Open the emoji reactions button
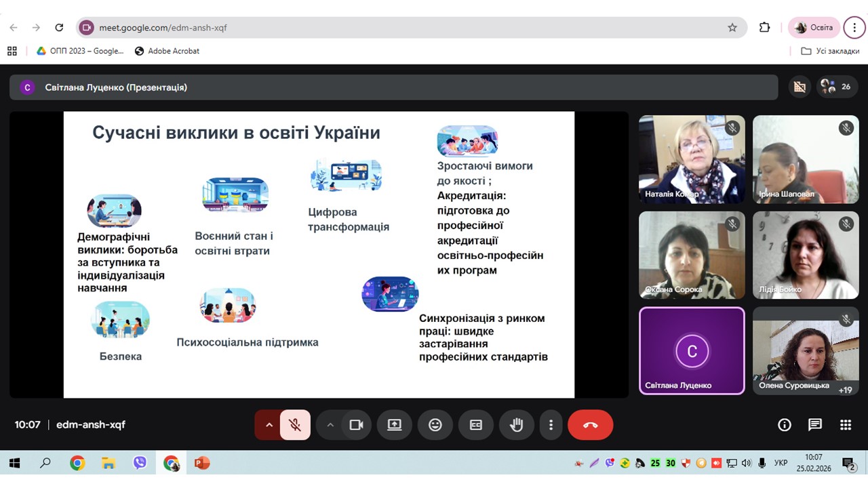 435,425
